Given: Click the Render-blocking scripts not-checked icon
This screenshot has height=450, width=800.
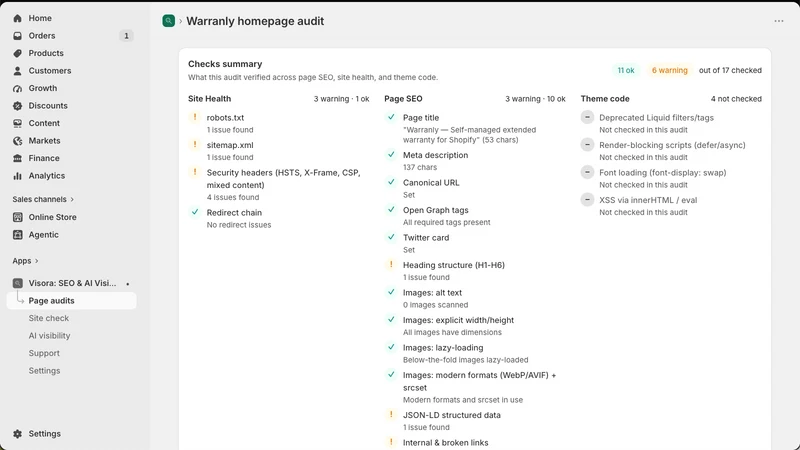Looking at the screenshot, I should click(x=587, y=145).
